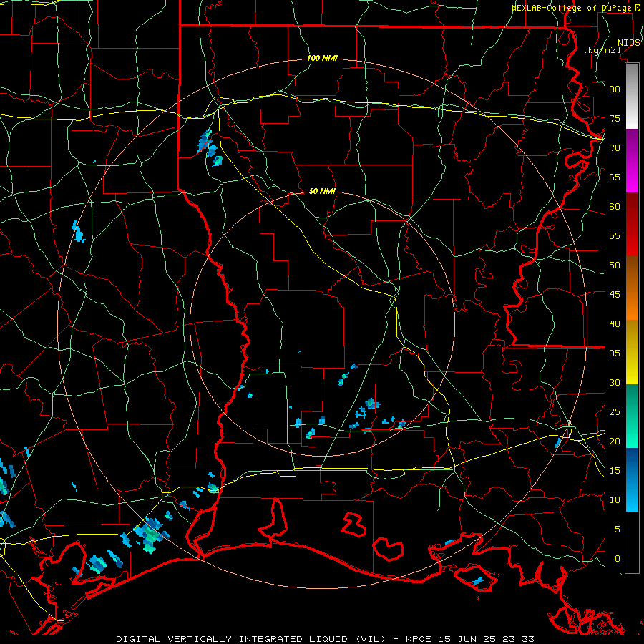The height and width of the screenshot is (644, 644).
Task: Select the 40 value on the VIL scale
Action: pyautogui.click(x=615, y=323)
